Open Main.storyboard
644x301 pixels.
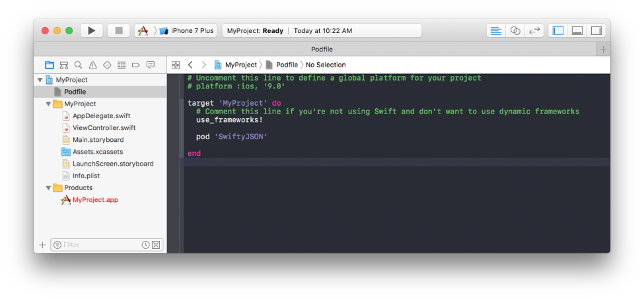tap(98, 140)
